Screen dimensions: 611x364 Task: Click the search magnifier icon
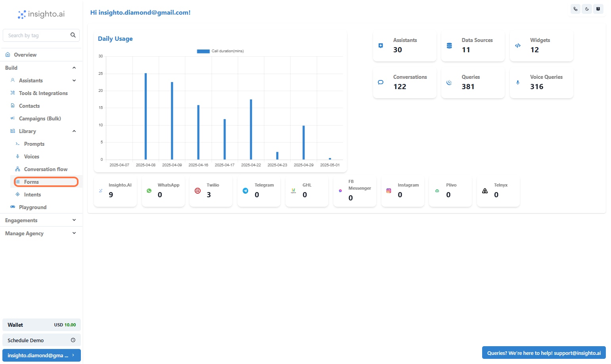(x=73, y=35)
